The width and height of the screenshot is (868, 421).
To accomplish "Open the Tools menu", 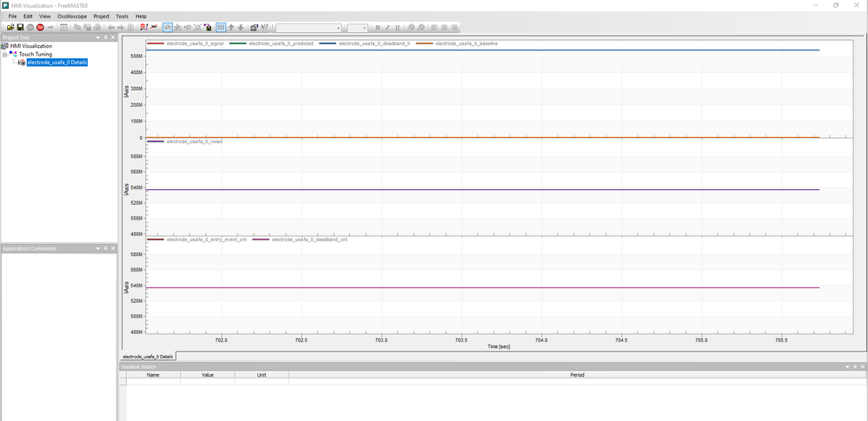I will point(123,16).
